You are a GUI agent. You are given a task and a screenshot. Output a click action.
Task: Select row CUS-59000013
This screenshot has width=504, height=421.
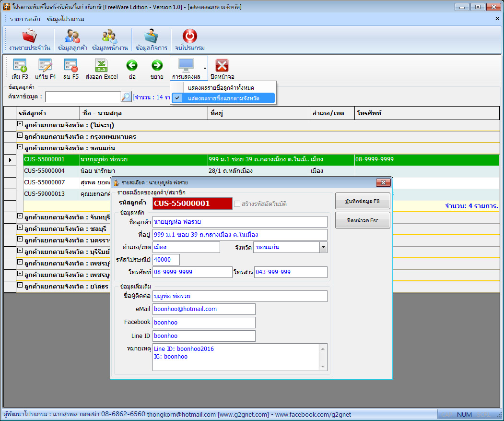pyautogui.click(x=67, y=194)
